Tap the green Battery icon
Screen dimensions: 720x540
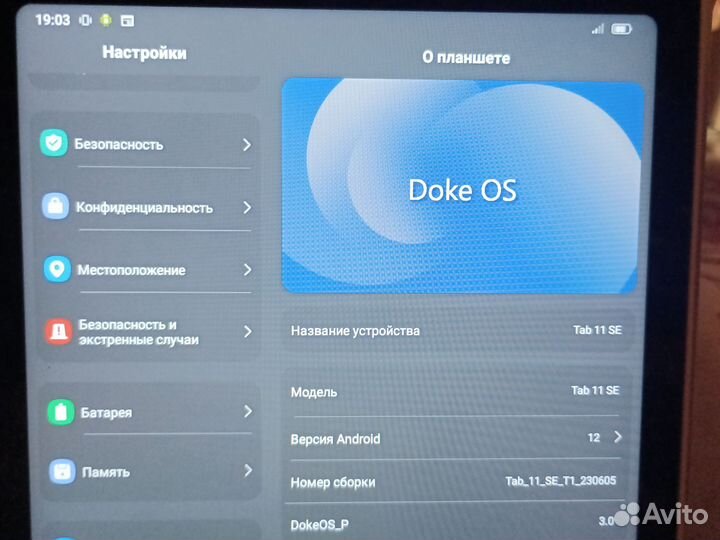pos(61,411)
